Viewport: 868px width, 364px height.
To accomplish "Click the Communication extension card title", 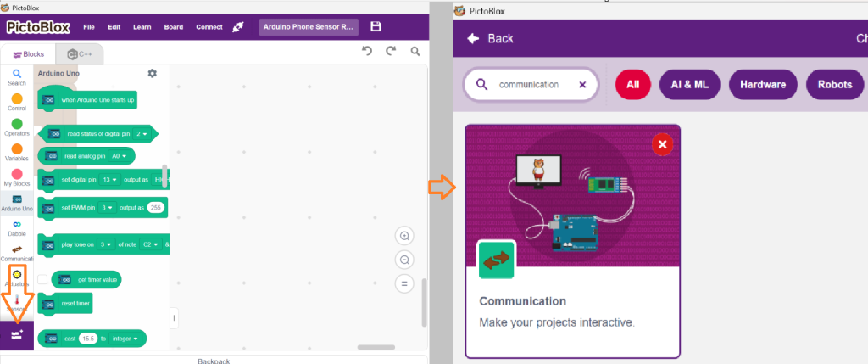I will [522, 301].
